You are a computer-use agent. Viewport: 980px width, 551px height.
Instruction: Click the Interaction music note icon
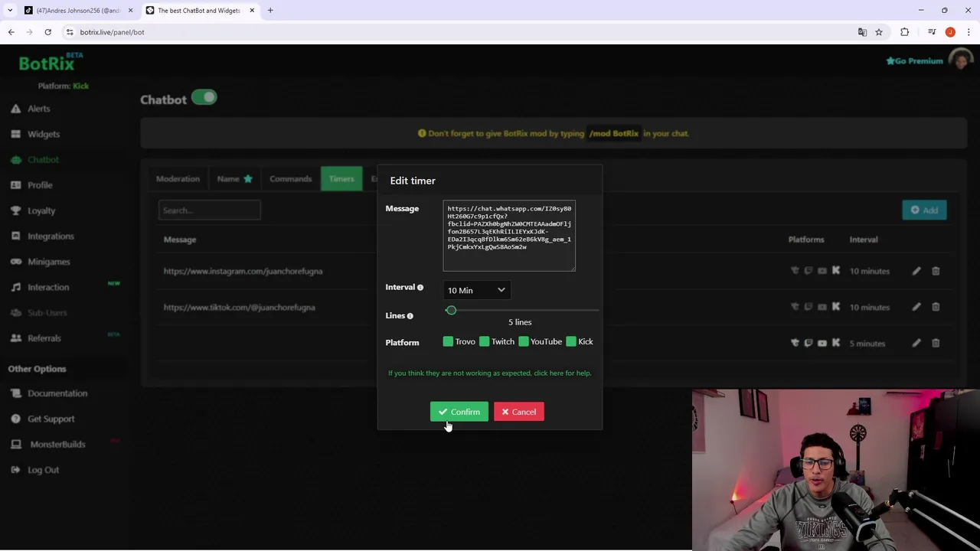15,287
